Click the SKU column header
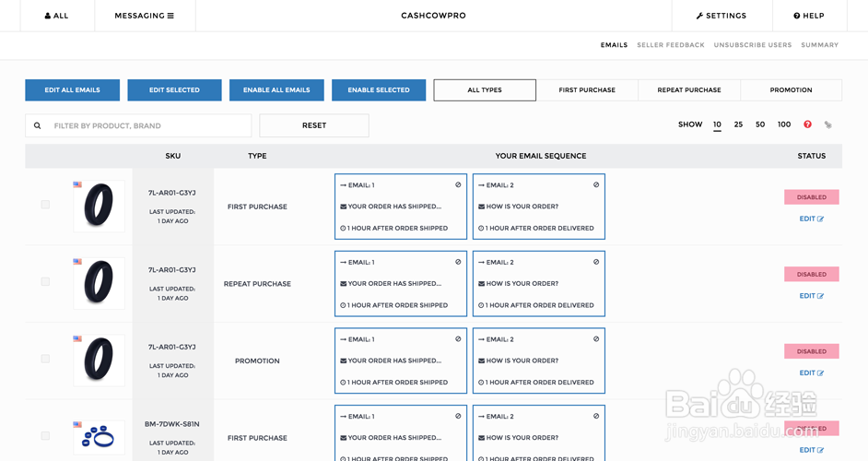This screenshot has width=868, height=461. click(172, 156)
